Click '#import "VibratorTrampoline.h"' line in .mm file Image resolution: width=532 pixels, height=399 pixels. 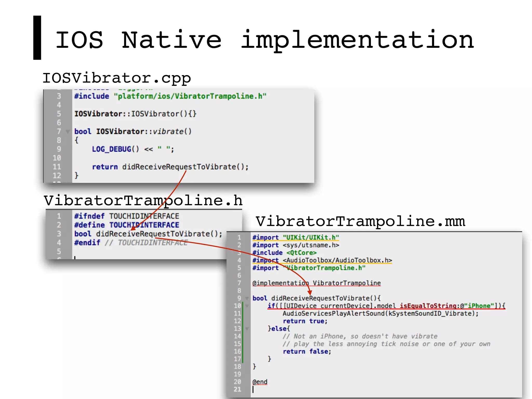coord(309,268)
